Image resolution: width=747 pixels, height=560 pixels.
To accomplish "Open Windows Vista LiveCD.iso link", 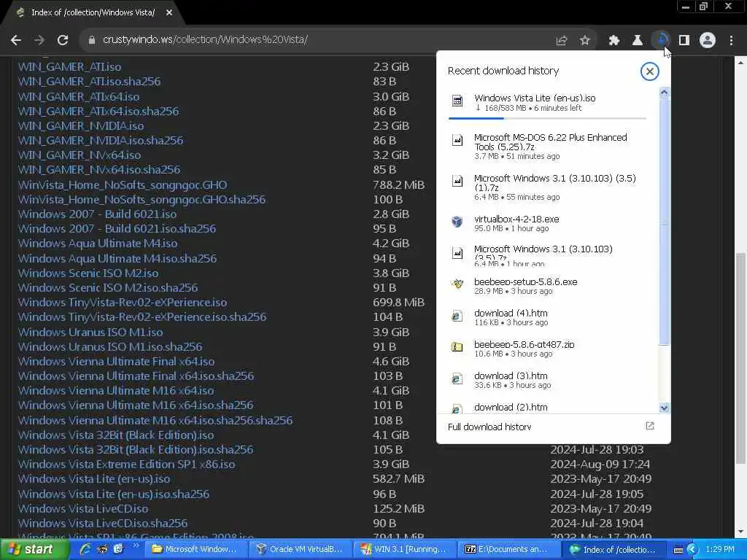I will click(x=83, y=508).
